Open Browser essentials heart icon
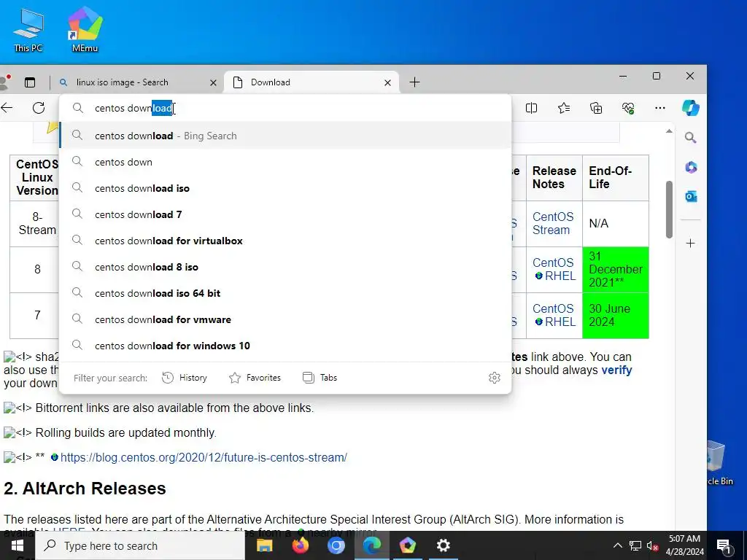747x560 pixels. point(628,108)
